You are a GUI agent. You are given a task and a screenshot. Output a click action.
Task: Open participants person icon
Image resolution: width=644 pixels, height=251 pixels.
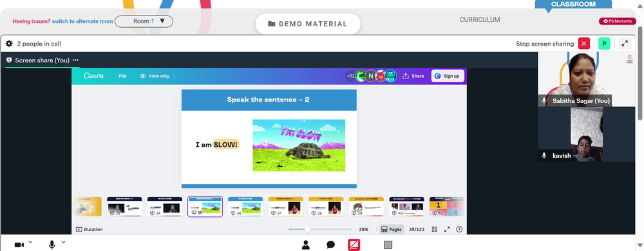coord(305,245)
